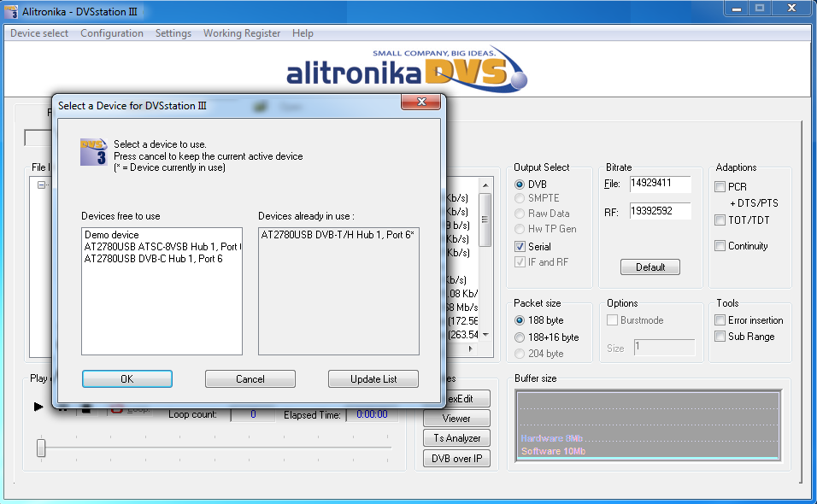This screenshot has width=817, height=504.
Task: Click the Ts Analyzer button
Action: [456, 438]
